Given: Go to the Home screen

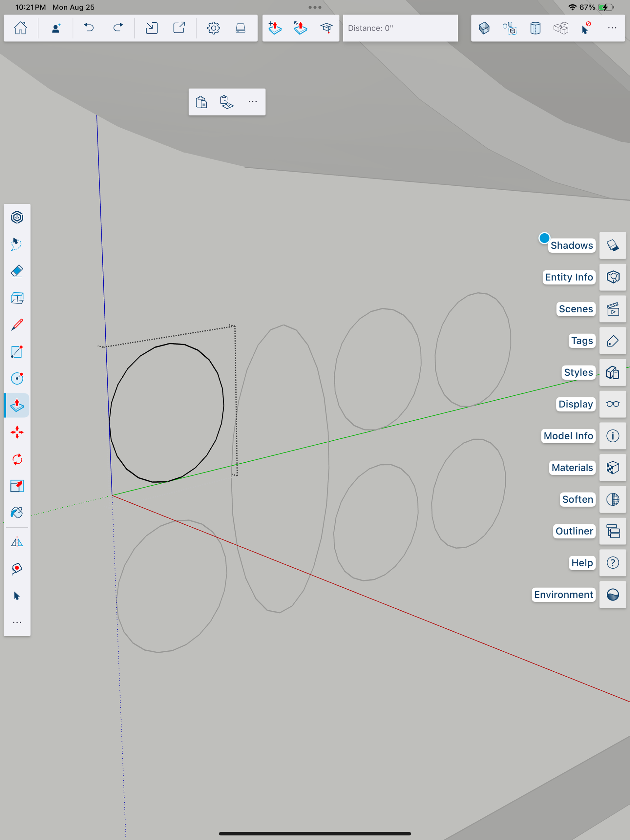Looking at the screenshot, I should point(20,28).
